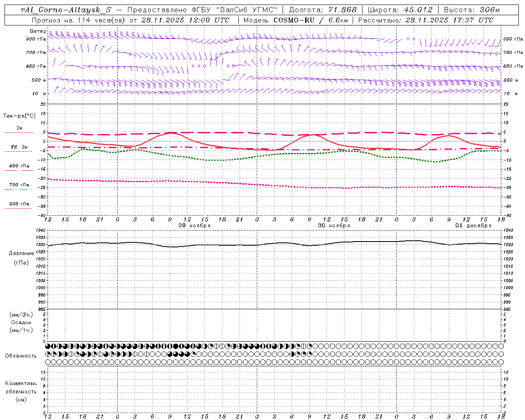Click the 'Облачность' cloud cover label
The width and height of the screenshot is (525, 420).
(21, 356)
